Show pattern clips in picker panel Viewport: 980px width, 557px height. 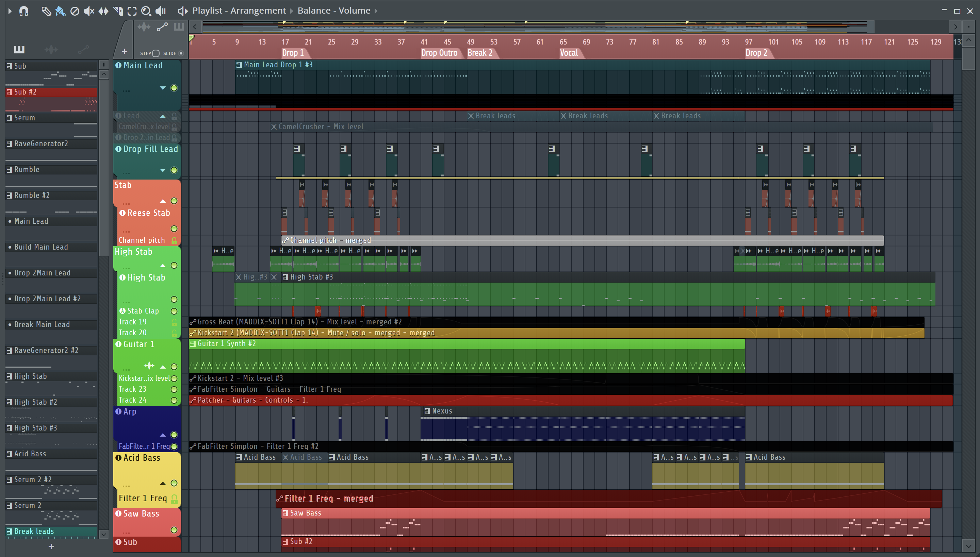click(19, 49)
